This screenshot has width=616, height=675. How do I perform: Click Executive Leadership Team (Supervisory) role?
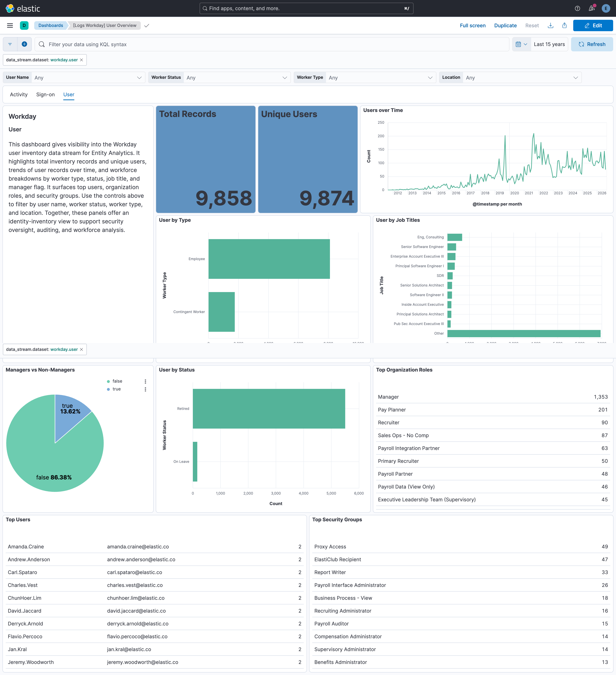click(427, 500)
